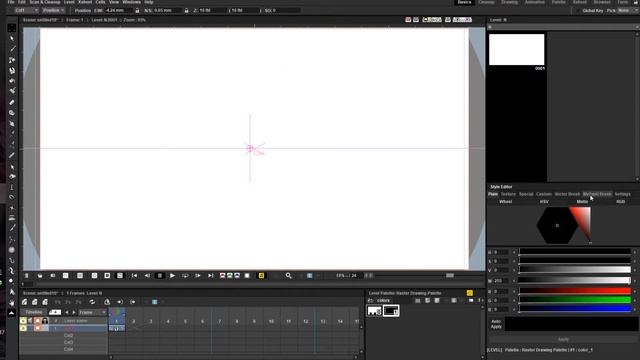This screenshot has width=640, height=360.
Task: Switch to the Browser room tab
Action: [x=602, y=2]
